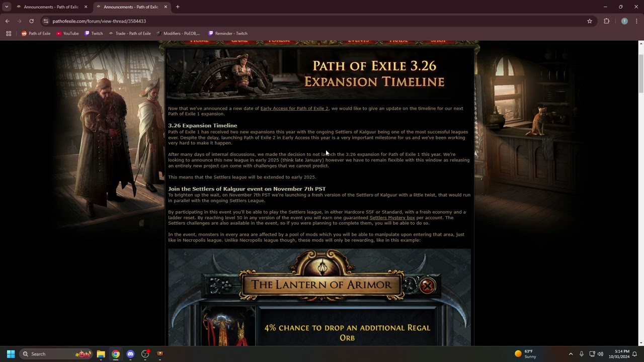This screenshot has height=362, width=644.
Task: Open OBS Studio from the taskbar
Action: pyautogui.click(x=145, y=354)
